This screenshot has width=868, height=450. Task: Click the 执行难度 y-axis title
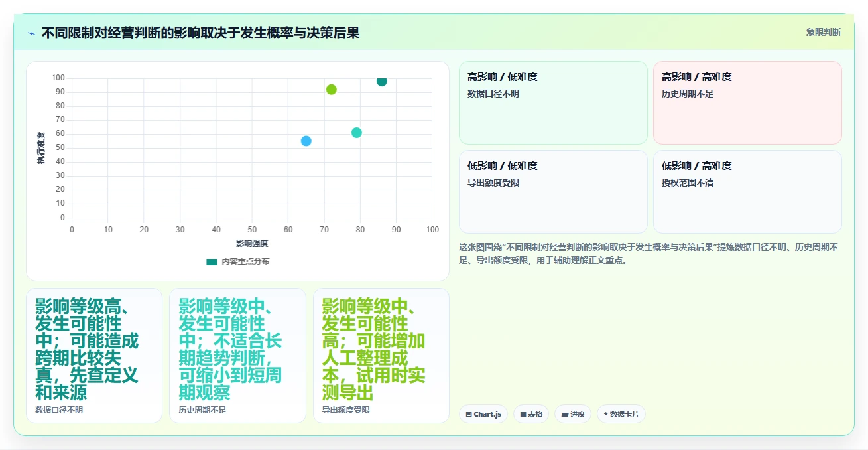click(x=41, y=148)
